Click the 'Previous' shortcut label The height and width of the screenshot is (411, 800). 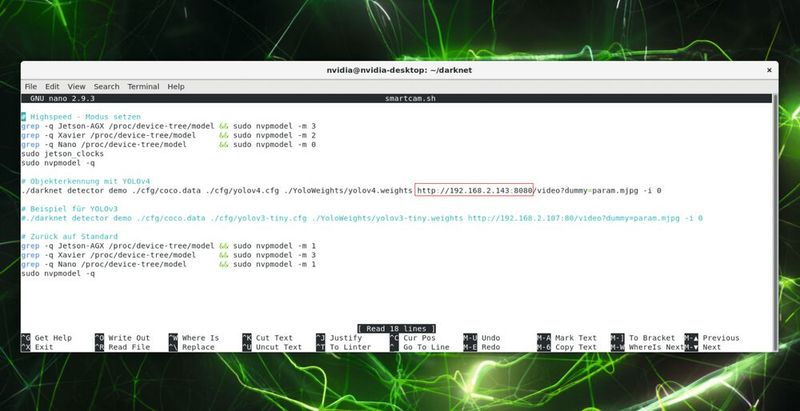[x=721, y=338]
